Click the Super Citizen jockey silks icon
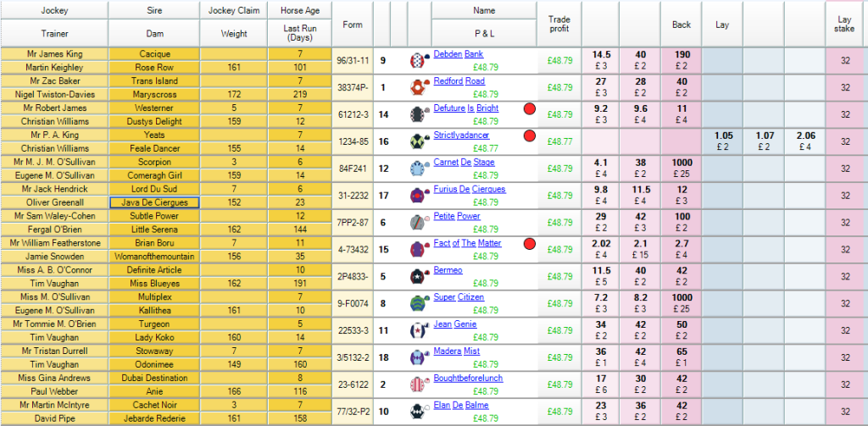The width and height of the screenshot is (868, 426). pos(420,303)
